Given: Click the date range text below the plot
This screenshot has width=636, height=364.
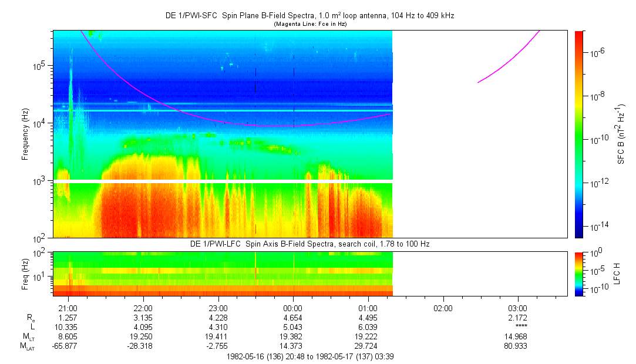Looking at the screenshot, I should tap(309, 356).
